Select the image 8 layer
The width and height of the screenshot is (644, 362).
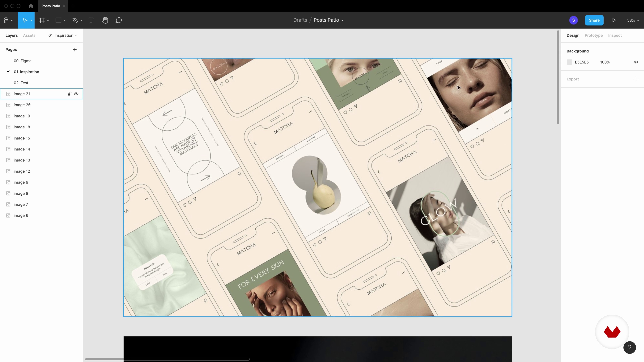coord(41,193)
